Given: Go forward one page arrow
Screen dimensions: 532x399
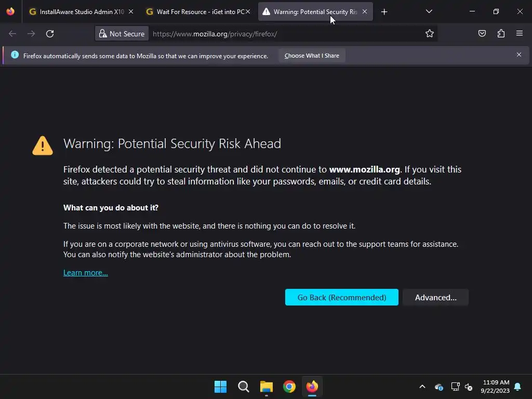Looking at the screenshot, I should click(x=31, y=34).
